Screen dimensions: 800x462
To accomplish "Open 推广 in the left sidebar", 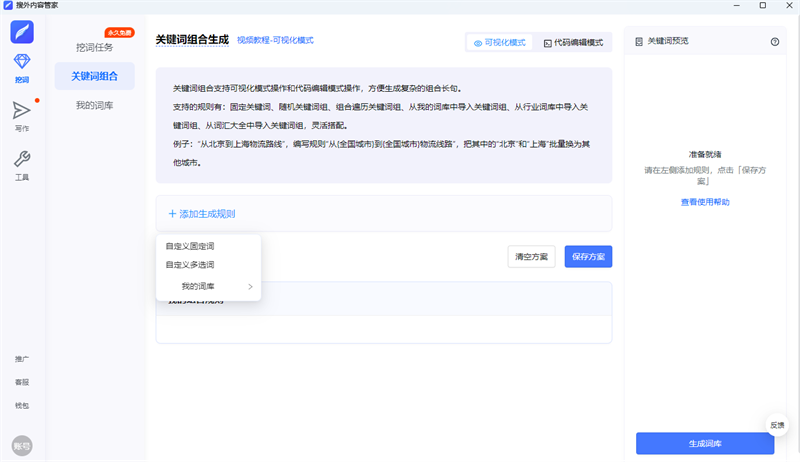I will coord(22,359).
